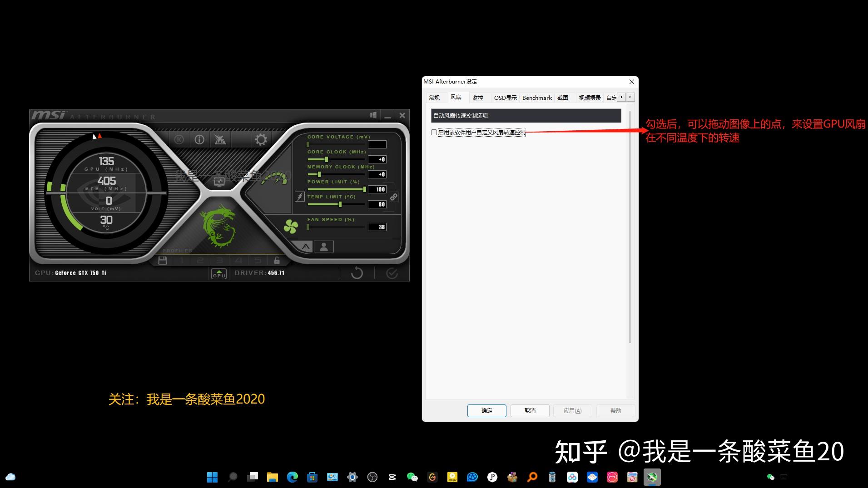Click the save profile floppy icon
Image resolution: width=868 pixels, height=488 pixels.
[163, 261]
